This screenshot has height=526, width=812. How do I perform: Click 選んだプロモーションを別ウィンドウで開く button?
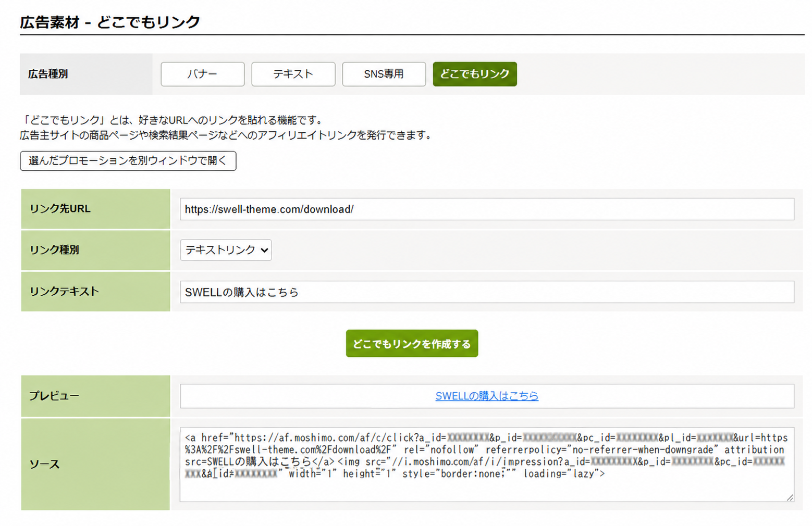[128, 161]
